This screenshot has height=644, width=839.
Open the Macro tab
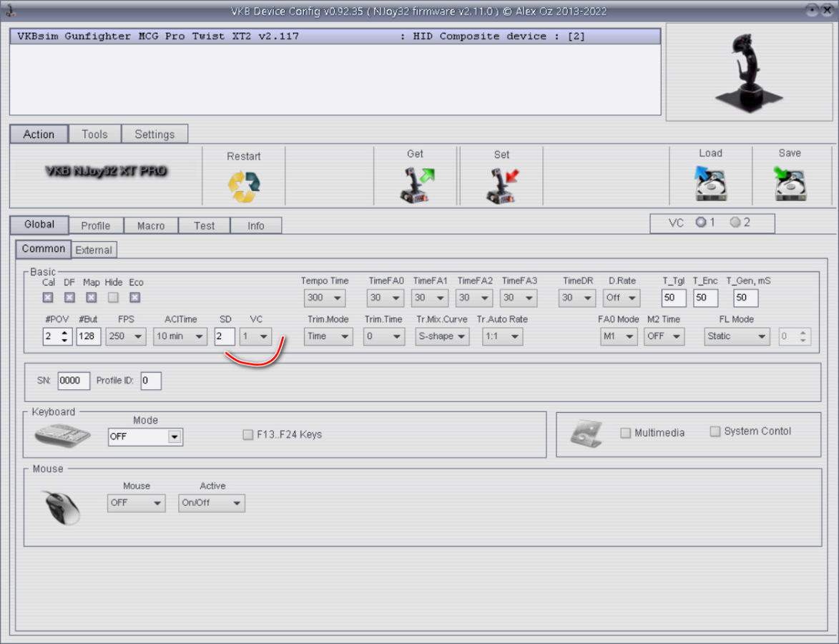tap(151, 226)
